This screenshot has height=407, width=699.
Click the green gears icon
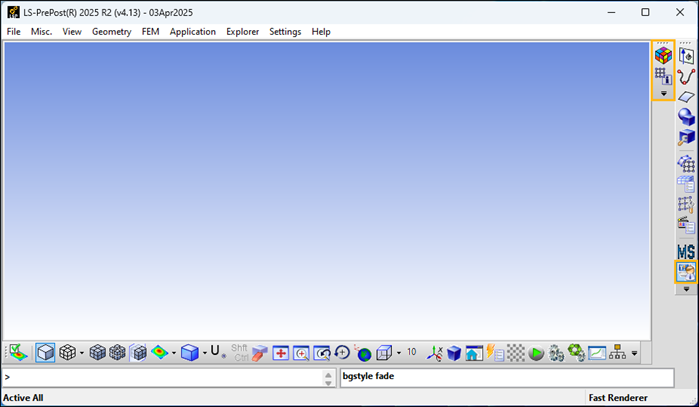[576, 353]
